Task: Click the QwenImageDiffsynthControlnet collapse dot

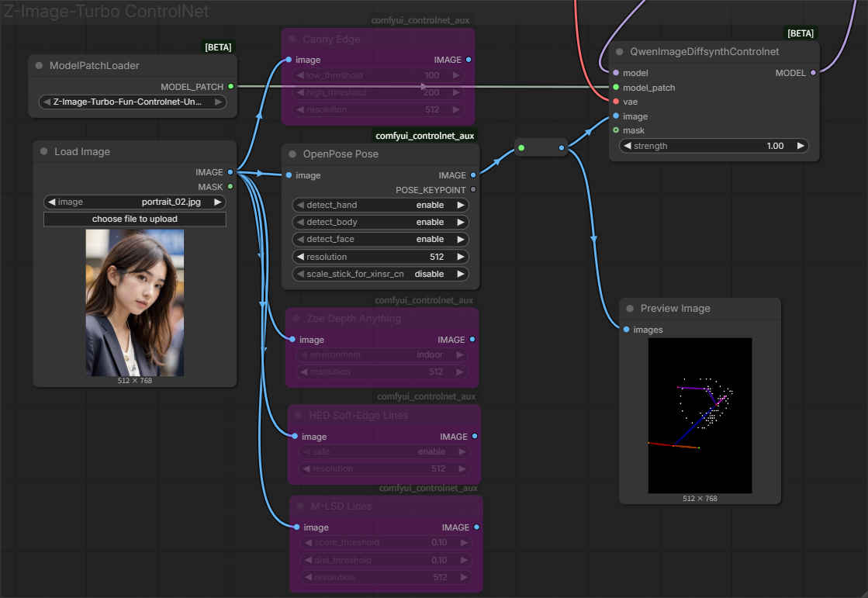Action: pyautogui.click(x=619, y=52)
